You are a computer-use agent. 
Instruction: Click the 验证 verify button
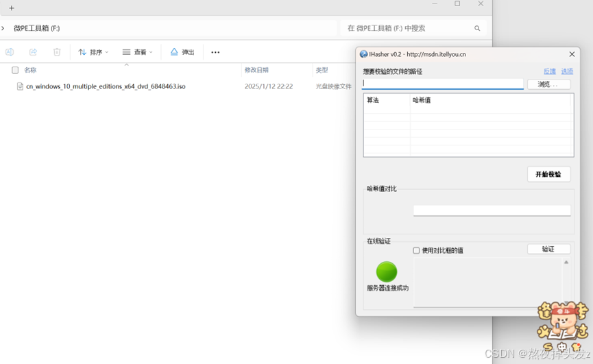[x=548, y=249]
